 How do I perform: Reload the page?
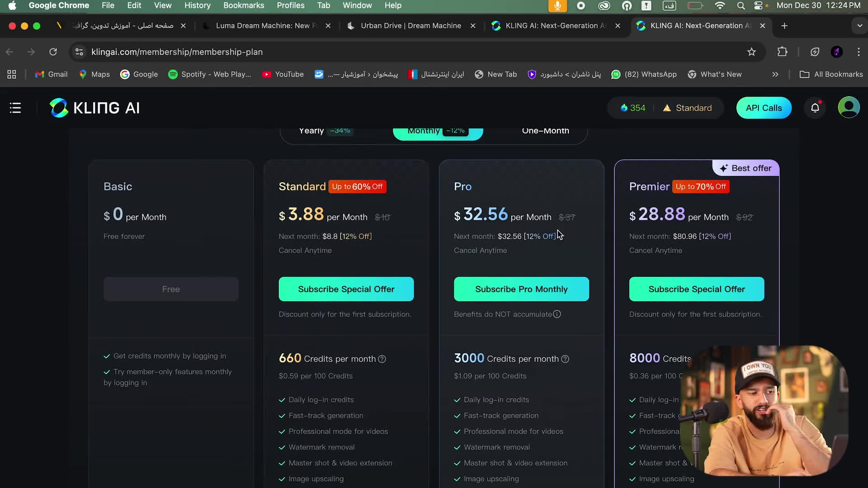click(53, 52)
